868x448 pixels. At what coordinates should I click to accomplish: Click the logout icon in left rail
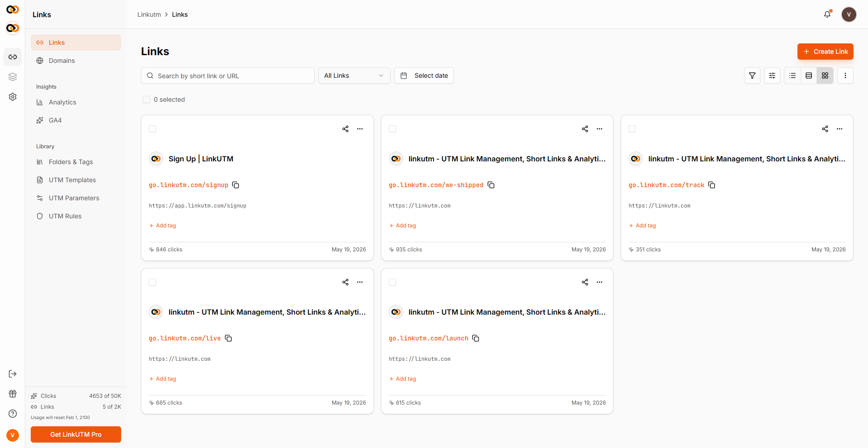[x=13, y=374]
